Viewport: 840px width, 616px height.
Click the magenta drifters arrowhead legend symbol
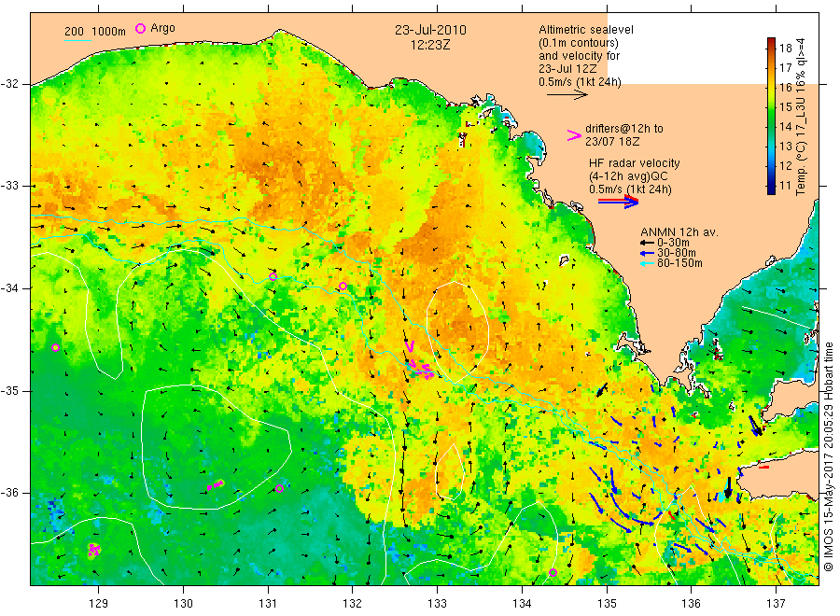tap(574, 135)
